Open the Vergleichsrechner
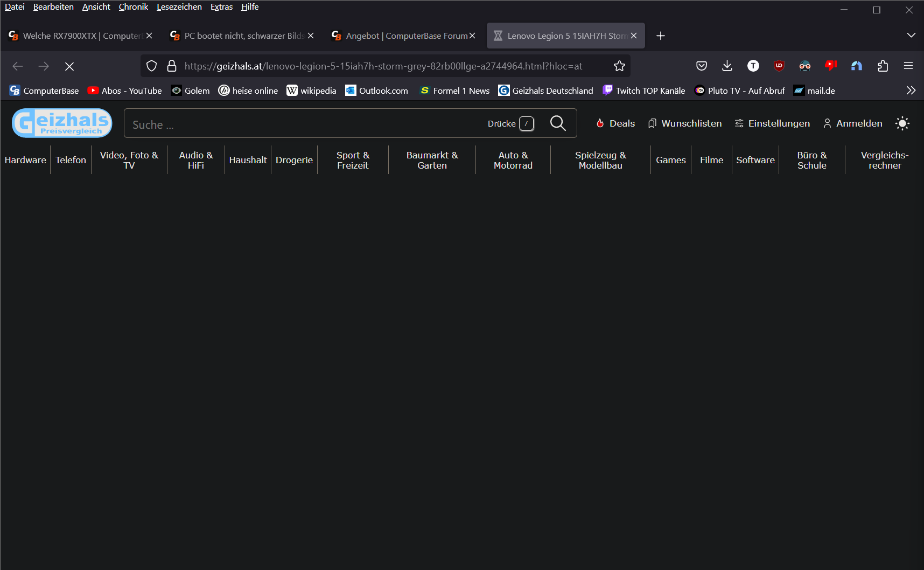The width and height of the screenshot is (924, 570). pos(885,160)
